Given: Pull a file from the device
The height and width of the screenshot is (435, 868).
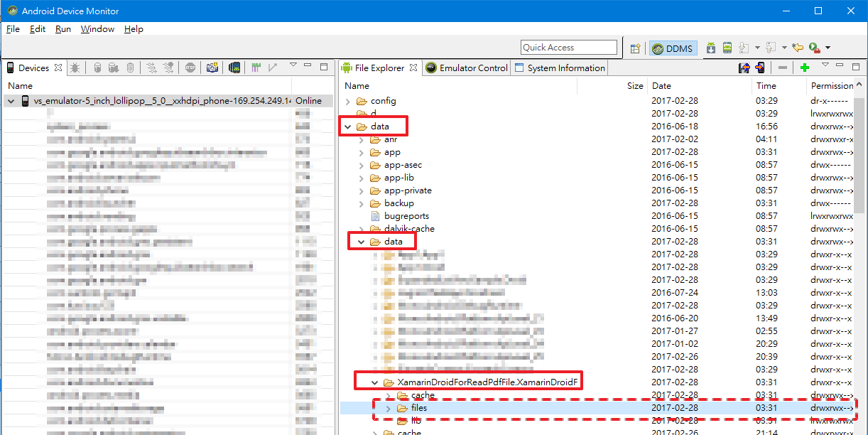Looking at the screenshot, I should (744, 68).
